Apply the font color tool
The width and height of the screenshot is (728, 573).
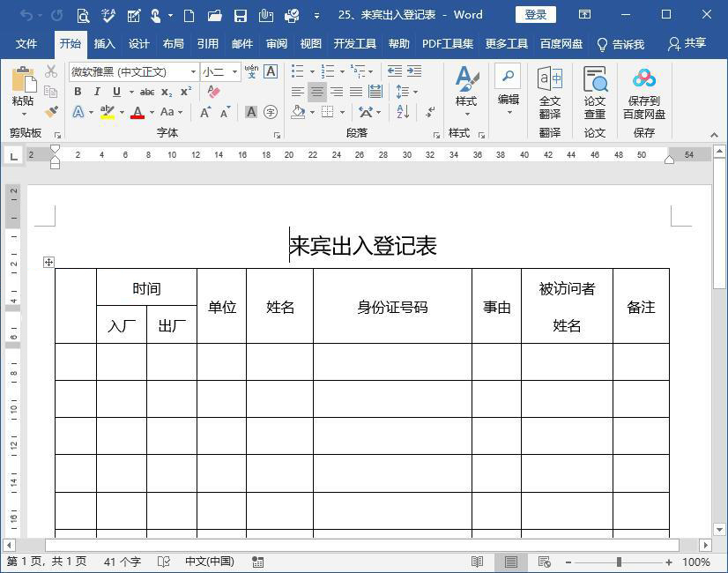(137, 112)
